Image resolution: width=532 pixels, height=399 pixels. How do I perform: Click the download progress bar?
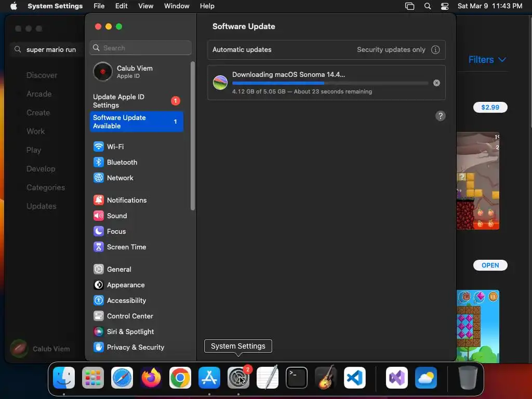330,83
